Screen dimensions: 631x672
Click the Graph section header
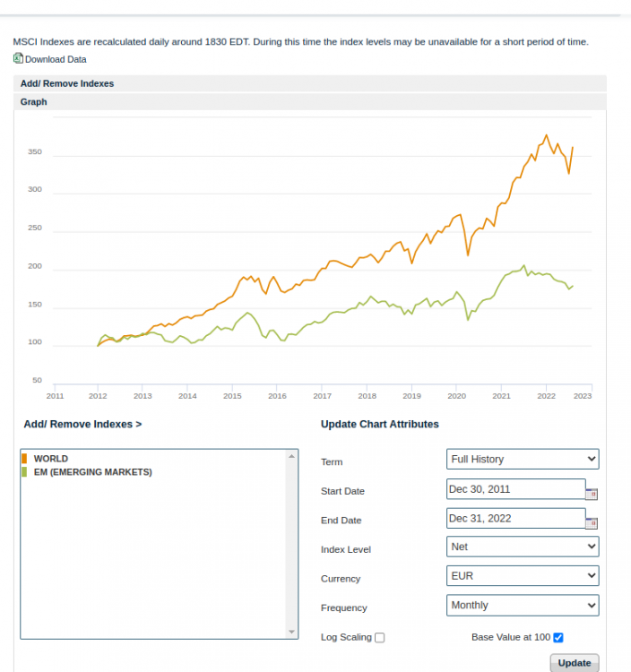(x=34, y=102)
